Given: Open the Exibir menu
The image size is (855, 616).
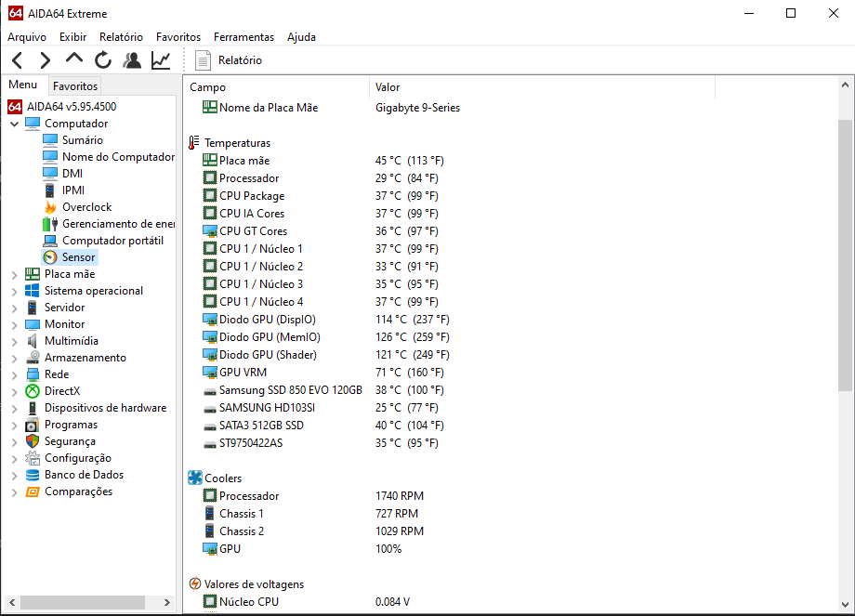Looking at the screenshot, I should pyautogui.click(x=73, y=37).
